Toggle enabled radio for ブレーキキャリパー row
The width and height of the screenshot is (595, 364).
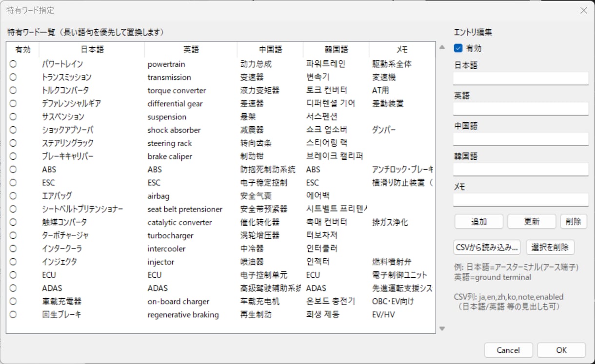pos(13,156)
